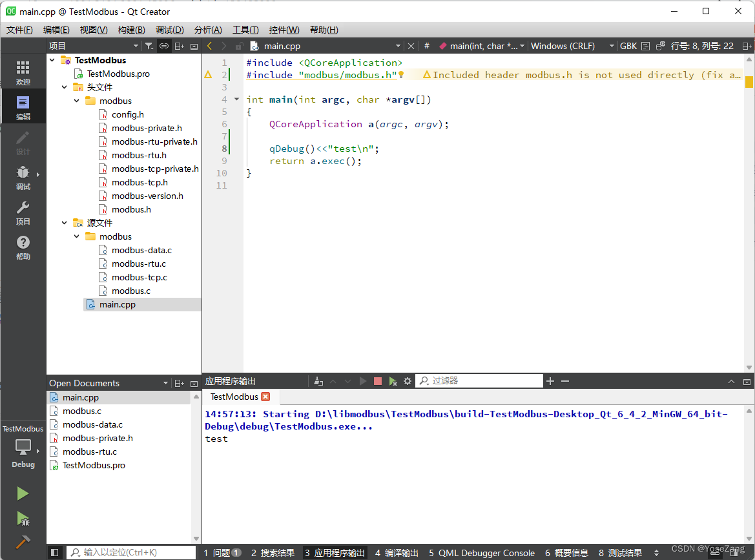755x560 pixels.
Task: Collapse the modbus header files folder
Action: 76,101
